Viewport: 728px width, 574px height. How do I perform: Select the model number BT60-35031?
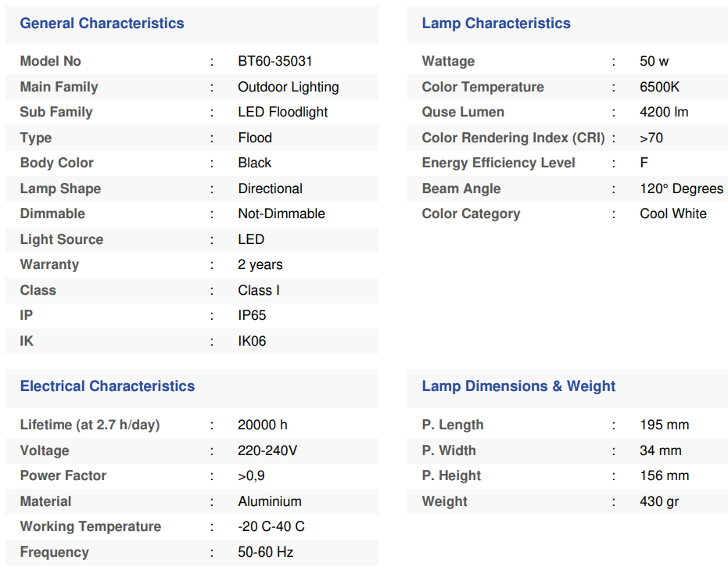tap(275, 61)
